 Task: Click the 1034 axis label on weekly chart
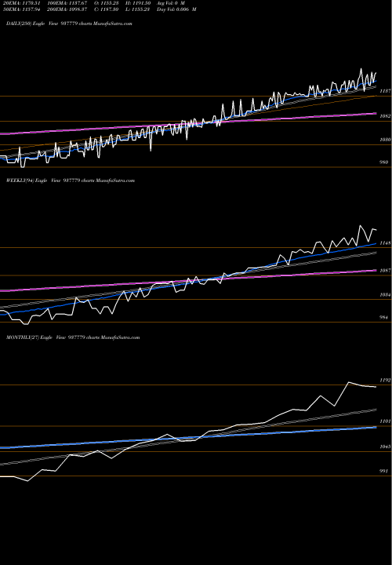point(385,295)
